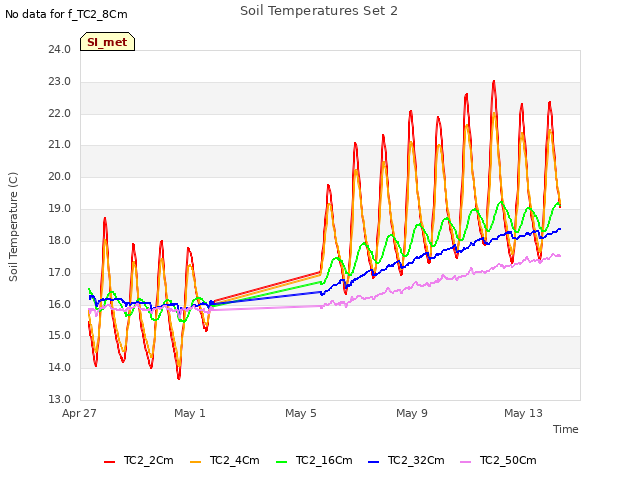Screen dimensions: 640x480
Task: Click the 17.0 y-axis tick label
Action: (60, 272)
